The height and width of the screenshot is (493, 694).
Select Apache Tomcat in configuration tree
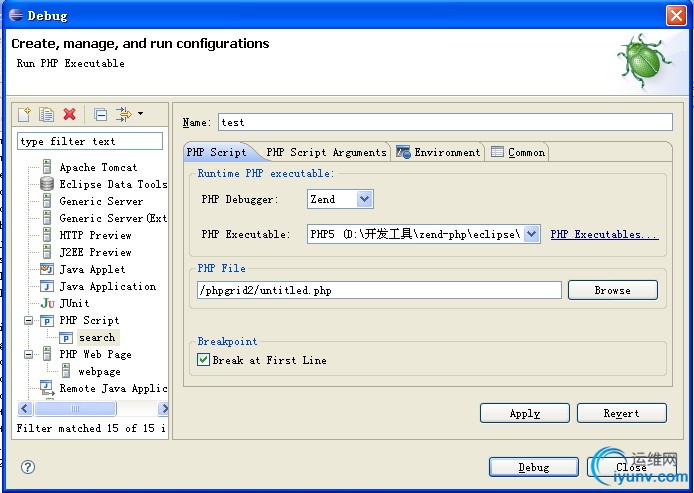[98, 167]
